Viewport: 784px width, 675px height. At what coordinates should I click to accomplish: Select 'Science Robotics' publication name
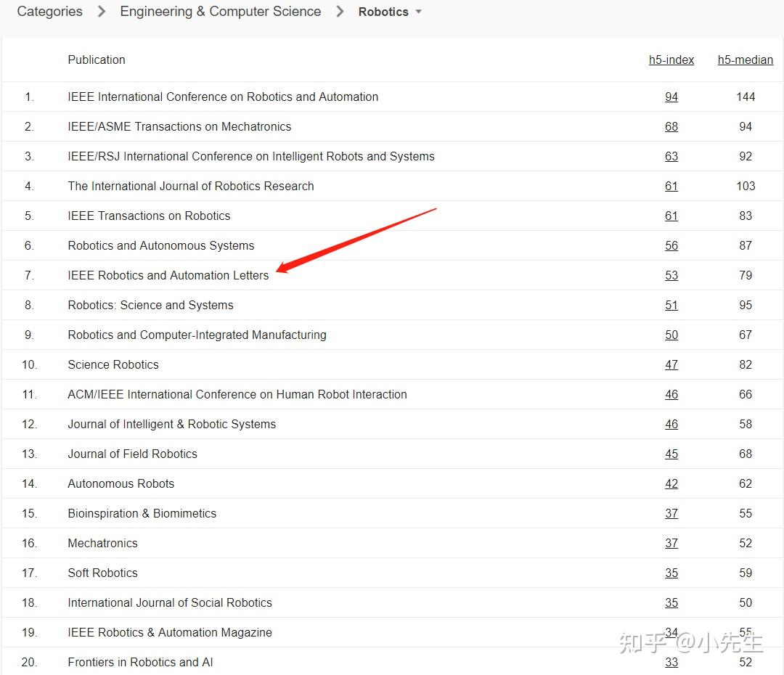point(113,364)
